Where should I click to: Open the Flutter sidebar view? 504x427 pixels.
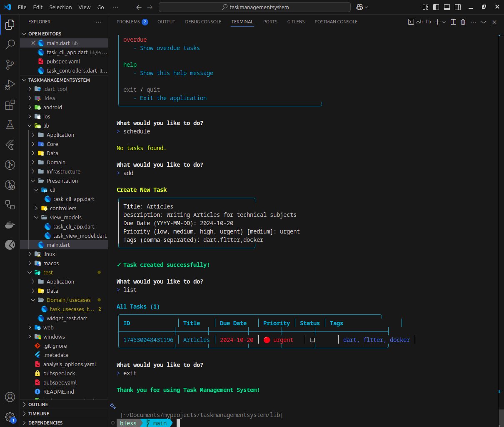pos(10,145)
